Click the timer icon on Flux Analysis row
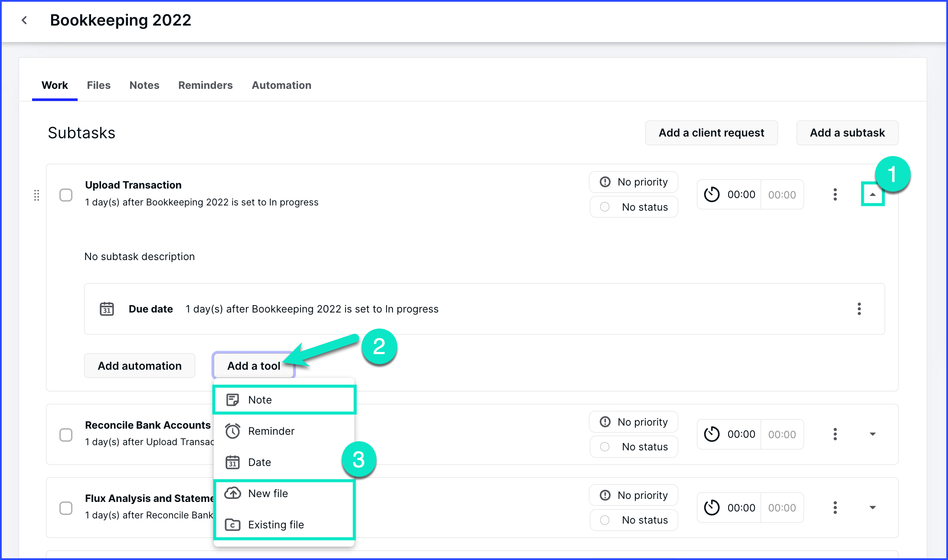 point(712,508)
